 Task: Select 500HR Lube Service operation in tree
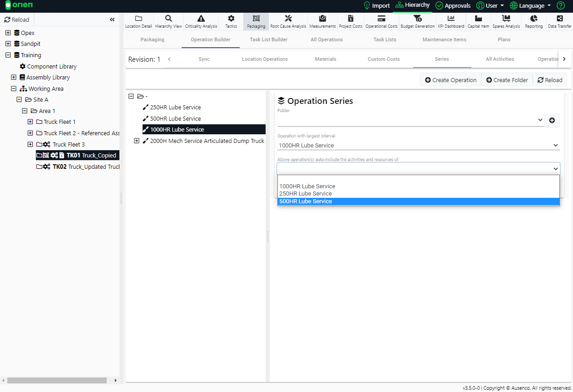point(175,118)
